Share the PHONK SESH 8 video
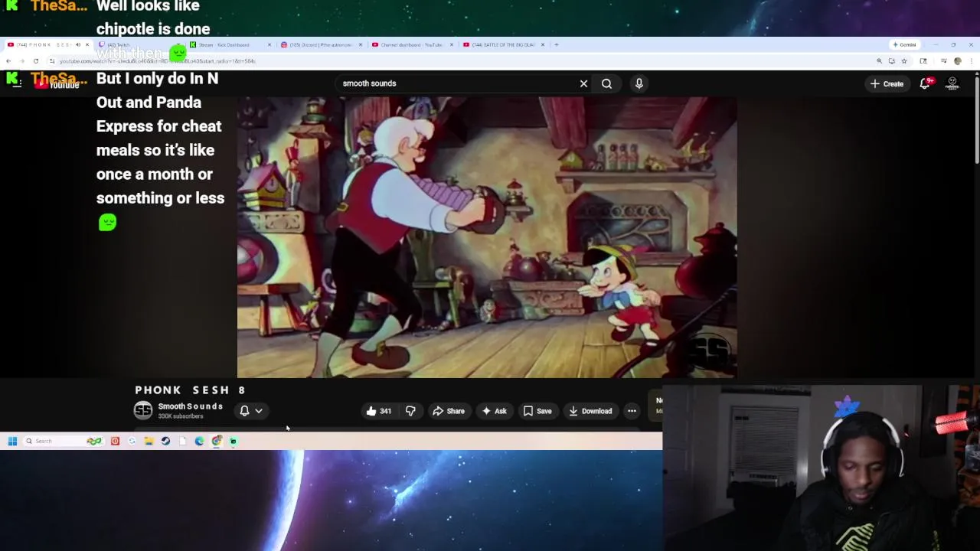Viewport: 980px width, 551px height. coord(449,411)
